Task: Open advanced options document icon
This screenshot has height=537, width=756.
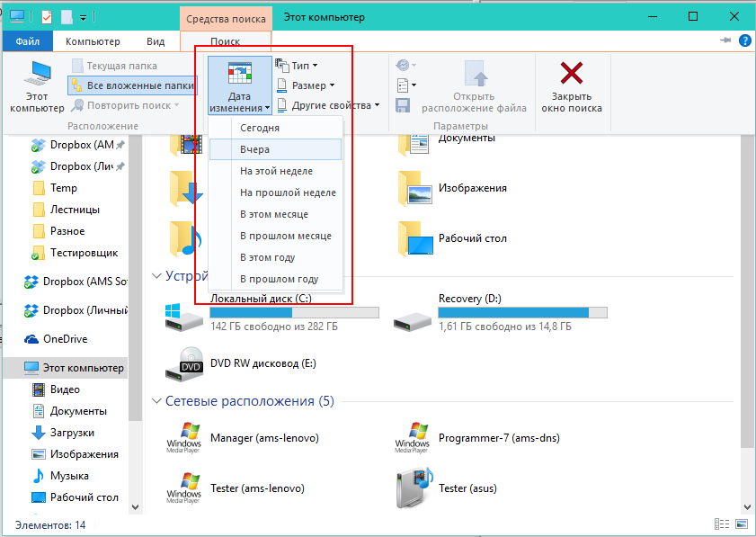Action: [x=405, y=85]
